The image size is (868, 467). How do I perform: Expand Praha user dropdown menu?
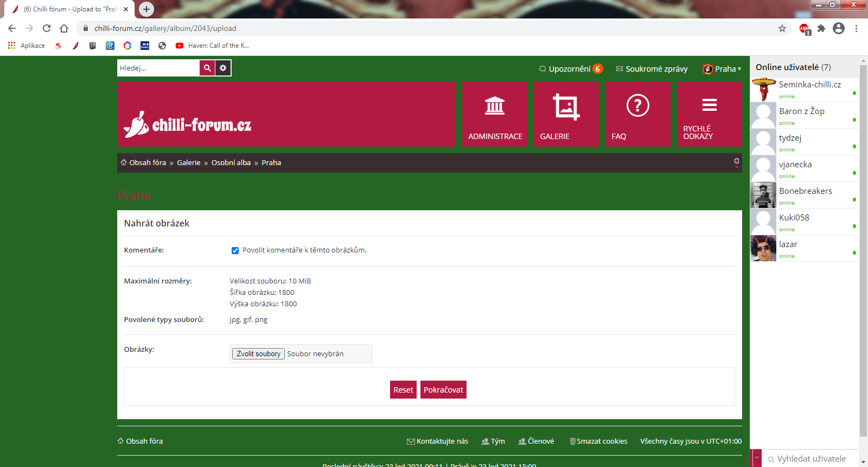[722, 69]
